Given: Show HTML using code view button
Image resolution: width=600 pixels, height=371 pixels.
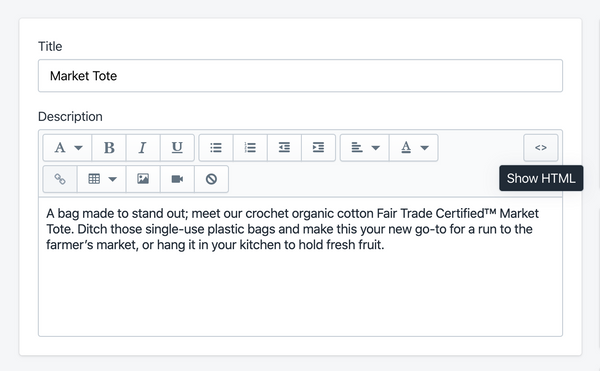Looking at the screenshot, I should click(541, 148).
